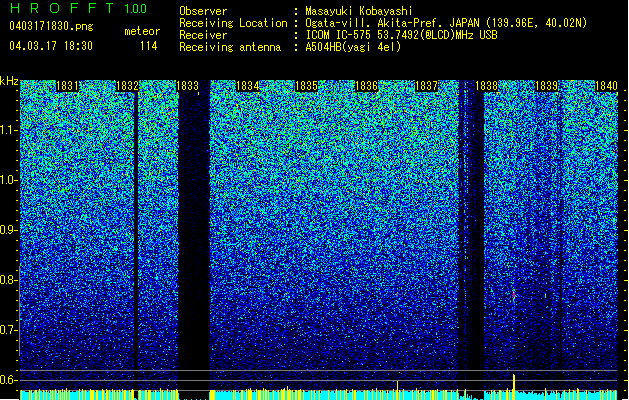Click the date stamp 04.03.17 18:30
The width and height of the screenshot is (629, 400).
click(51, 46)
